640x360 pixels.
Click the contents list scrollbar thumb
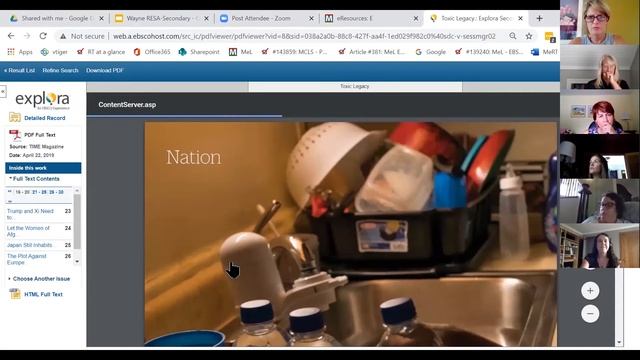pos(77,221)
